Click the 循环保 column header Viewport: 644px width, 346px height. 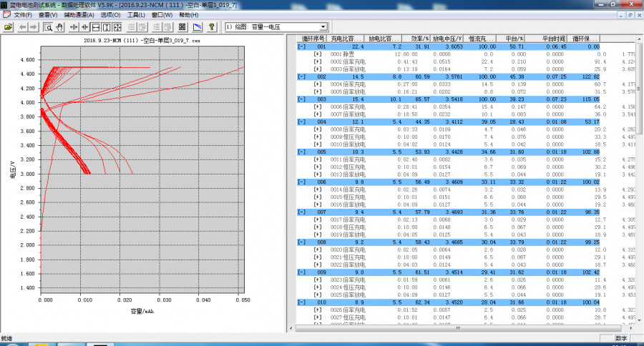tap(584, 39)
